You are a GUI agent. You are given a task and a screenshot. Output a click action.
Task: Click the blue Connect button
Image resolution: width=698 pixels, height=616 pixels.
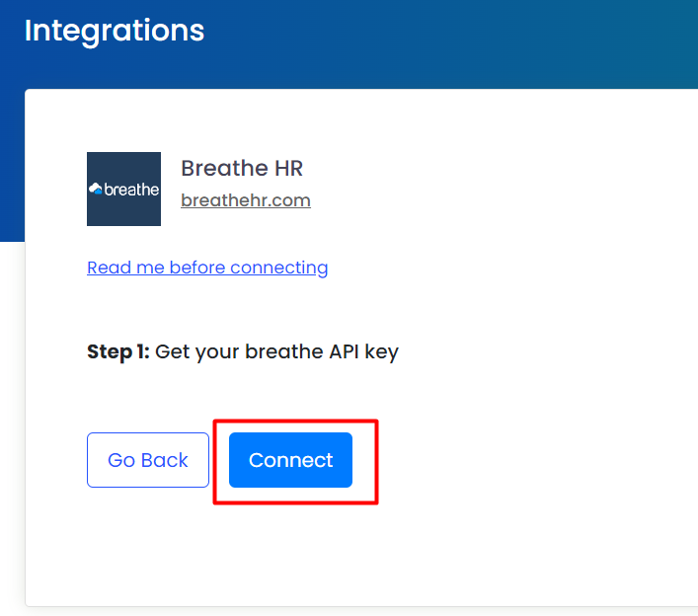[x=290, y=460]
